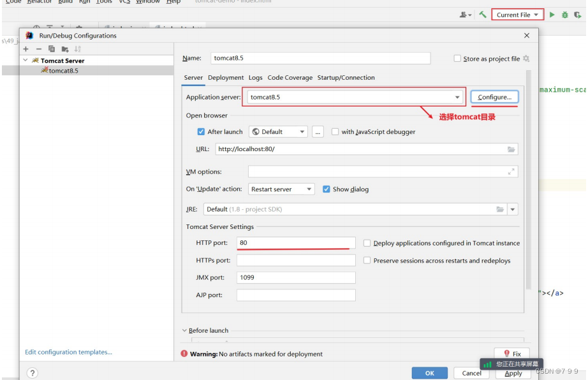Open the VCS menu

click(x=124, y=2)
